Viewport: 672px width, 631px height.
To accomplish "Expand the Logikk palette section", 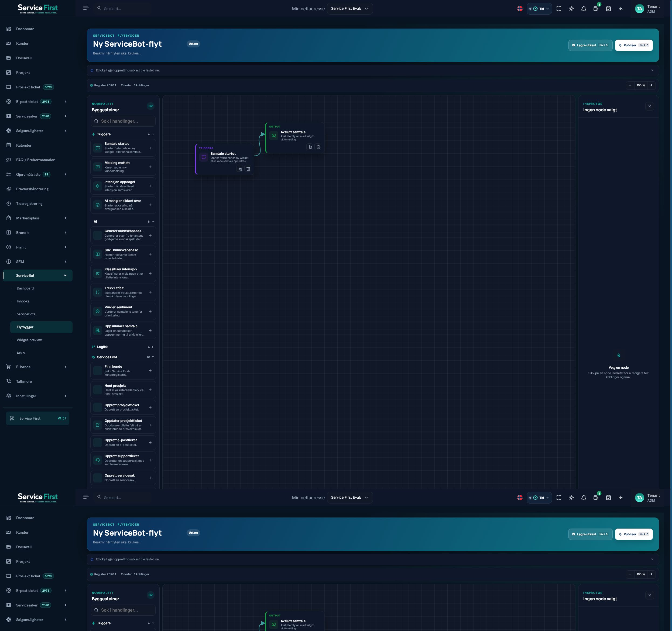I will click(153, 347).
